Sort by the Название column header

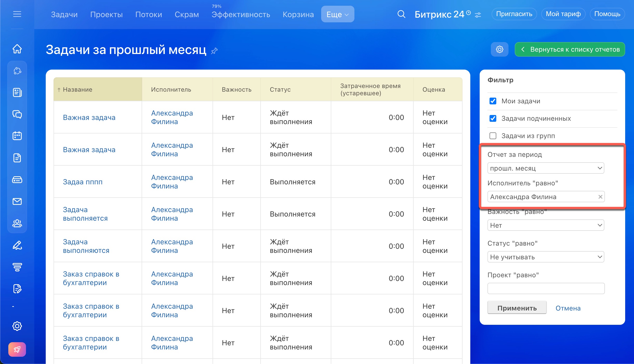[98, 89]
